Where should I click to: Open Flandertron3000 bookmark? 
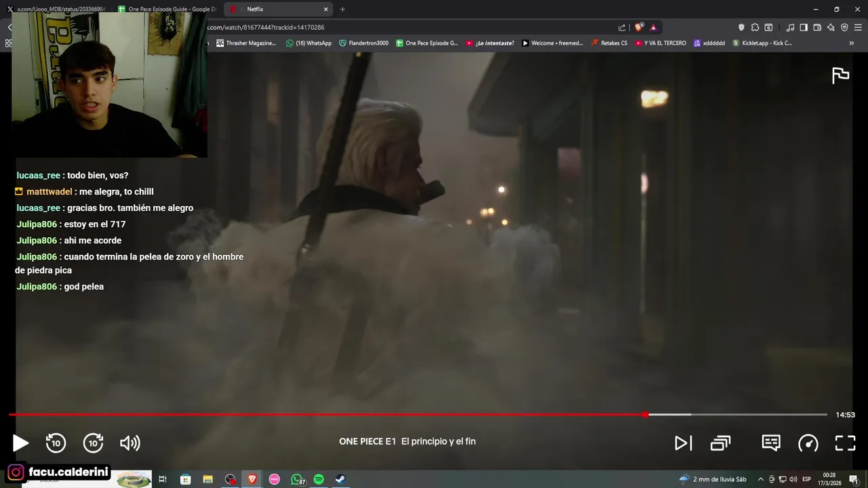pos(363,43)
